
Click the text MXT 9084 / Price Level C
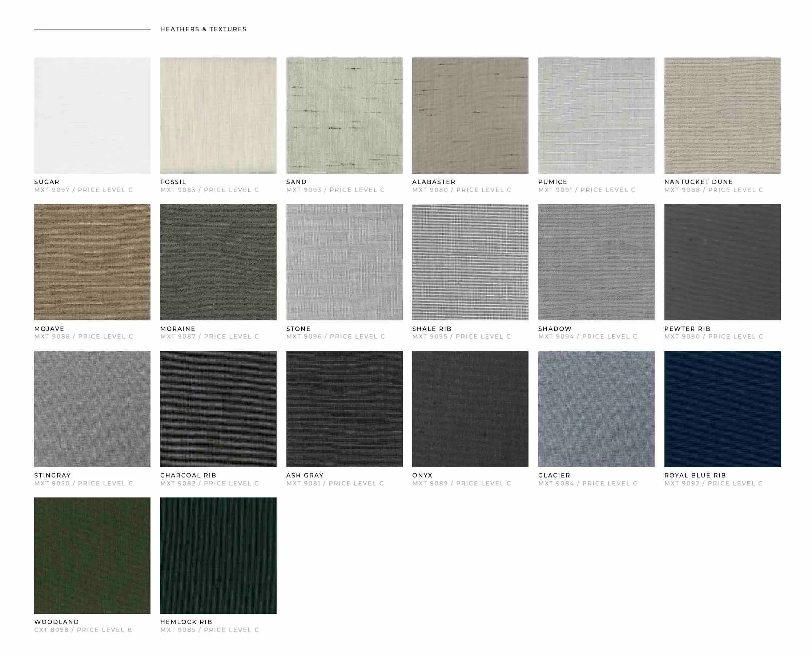(x=588, y=483)
